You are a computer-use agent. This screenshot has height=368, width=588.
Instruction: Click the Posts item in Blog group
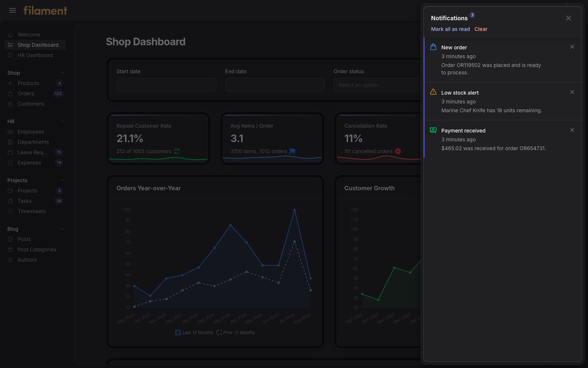[x=35, y=239]
